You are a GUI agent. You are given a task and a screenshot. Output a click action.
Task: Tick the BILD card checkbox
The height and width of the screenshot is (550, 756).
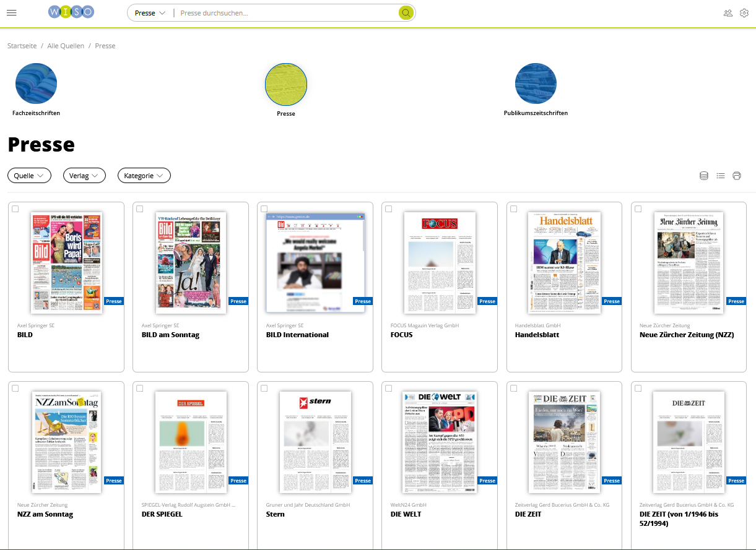(x=15, y=209)
